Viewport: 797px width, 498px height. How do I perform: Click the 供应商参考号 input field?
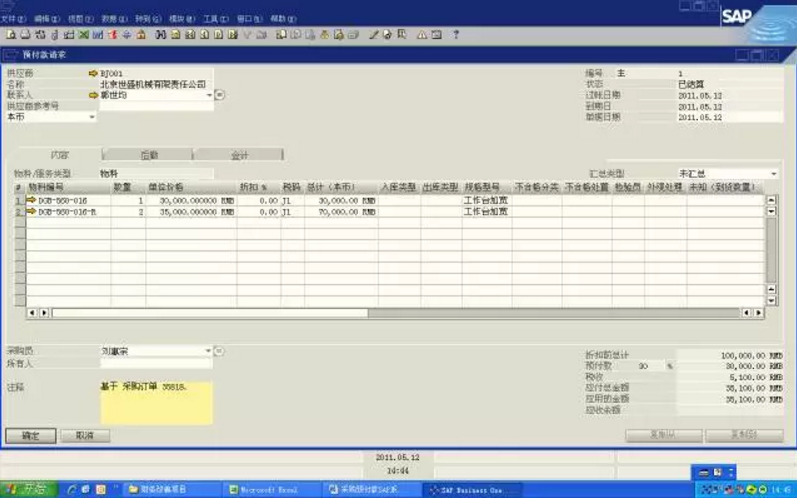click(x=157, y=106)
